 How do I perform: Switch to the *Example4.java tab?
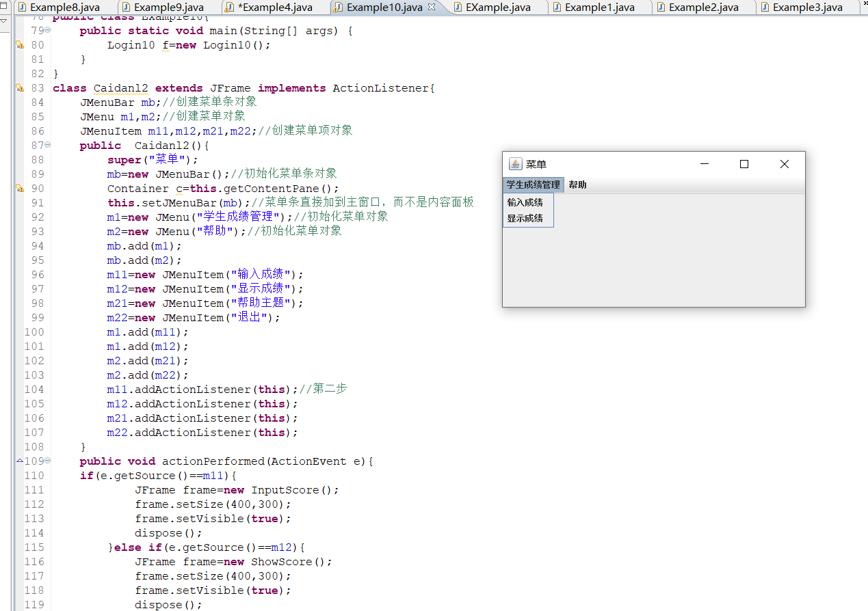click(x=274, y=8)
